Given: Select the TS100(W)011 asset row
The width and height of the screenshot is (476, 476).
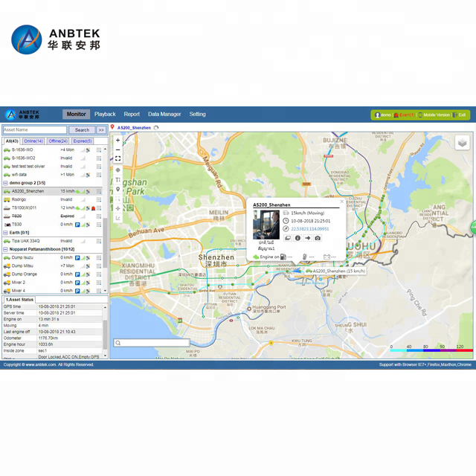Looking at the screenshot, I should [x=52, y=208].
